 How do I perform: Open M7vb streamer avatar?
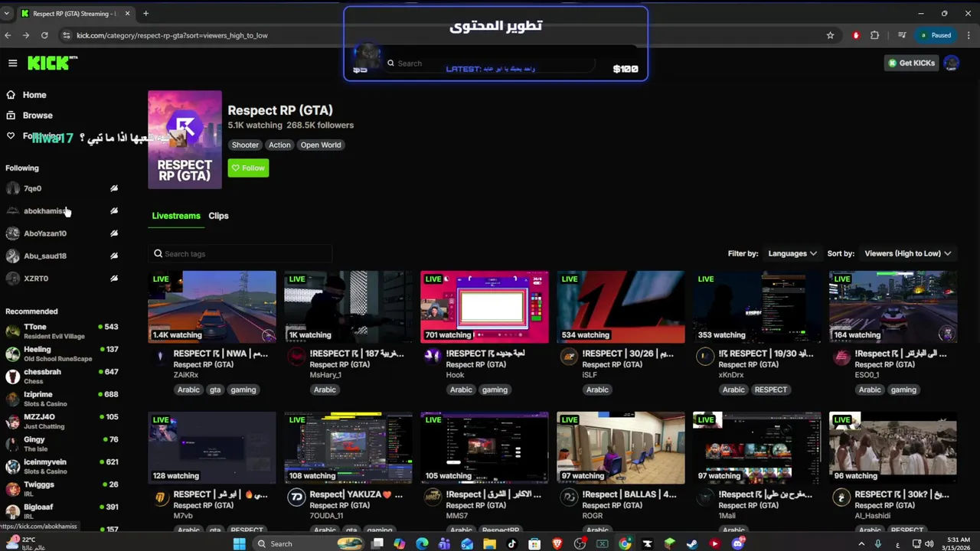(160, 497)
